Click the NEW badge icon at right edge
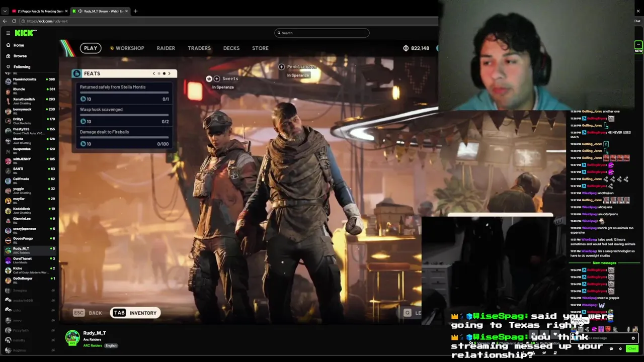The width and height of the screenshot is (644, 362). (x=638, y=47)
